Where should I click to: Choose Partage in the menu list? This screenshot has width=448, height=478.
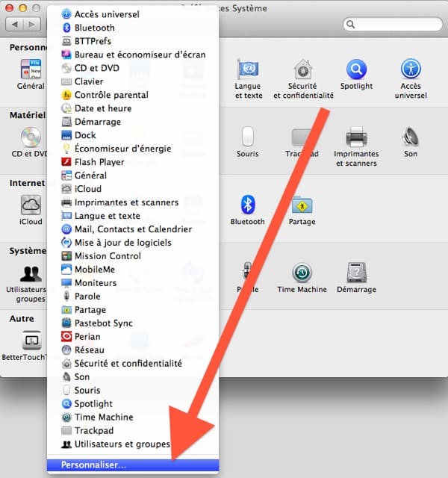point(133,309)
